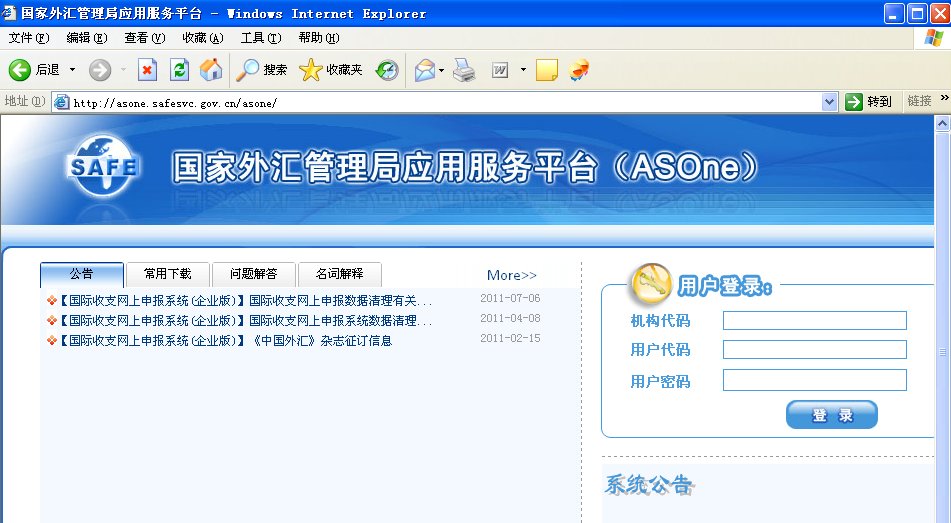Click the Stop loading icon

click(147, 70)
